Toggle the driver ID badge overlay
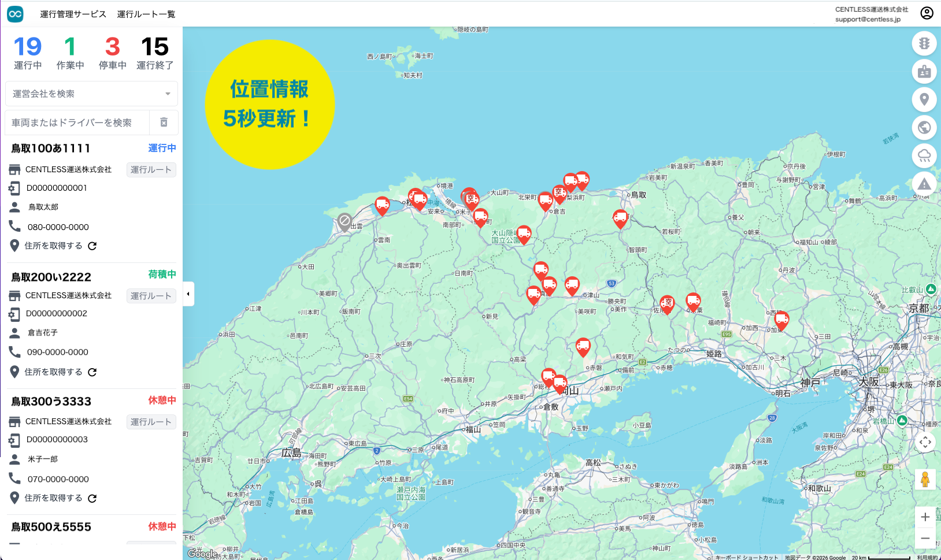This screenshot has width=941, height=560. (x=924, y=72)
